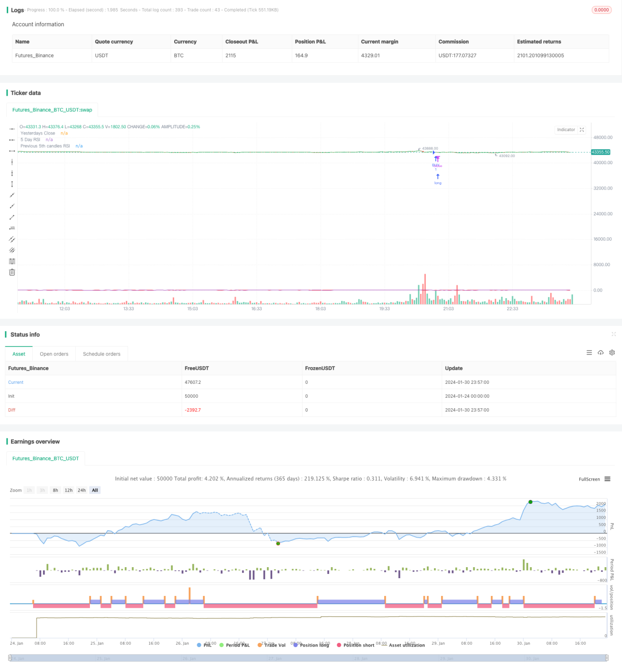This screenshot has height=672, width=622.
Task: Set zoom range to 24h
Action: 82,490
